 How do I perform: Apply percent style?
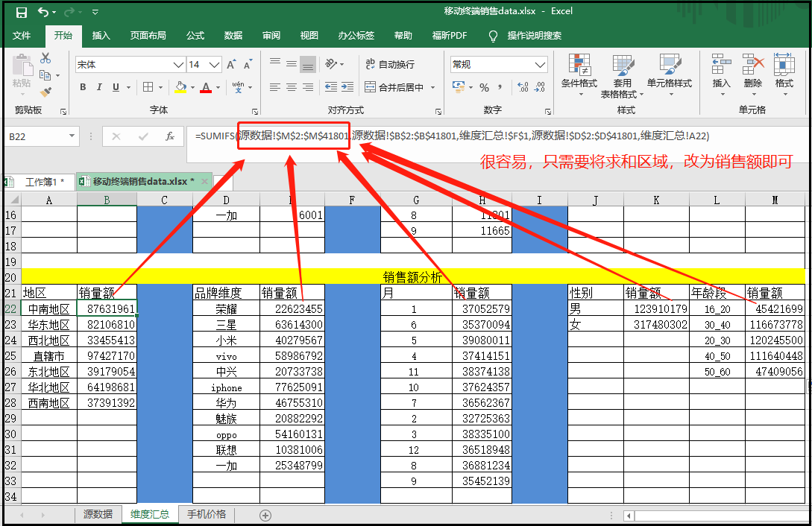click(x=484, y=87)
